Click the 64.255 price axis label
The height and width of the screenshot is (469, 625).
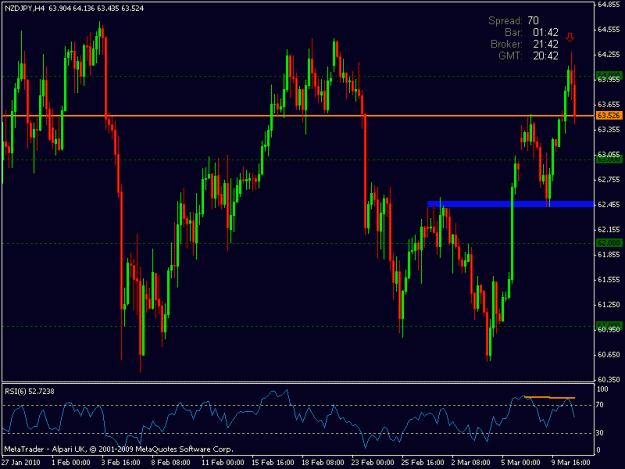click(x=609, y=55)
